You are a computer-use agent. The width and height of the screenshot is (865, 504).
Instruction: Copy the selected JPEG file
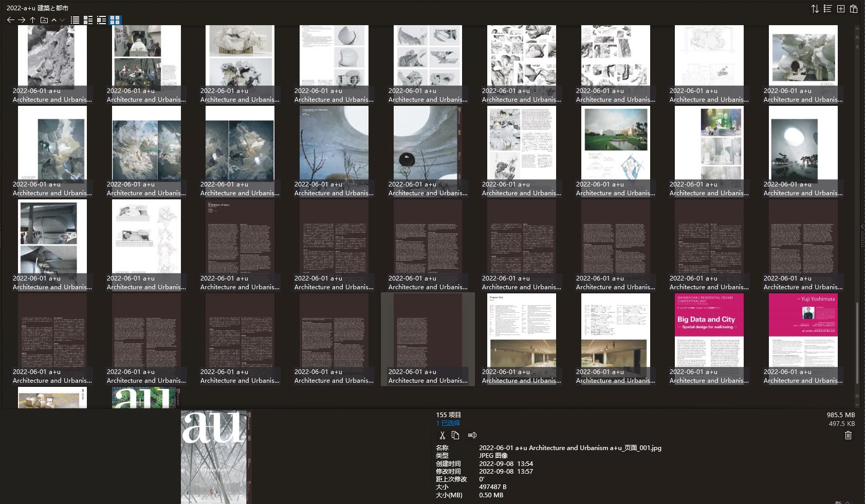(455, 435)
